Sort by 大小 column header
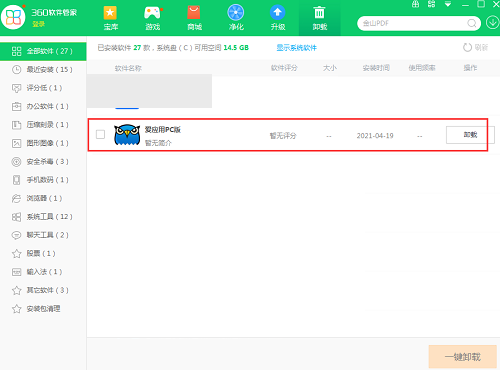The width and height of the screenshot is (500, 370). tap(330, 68)
